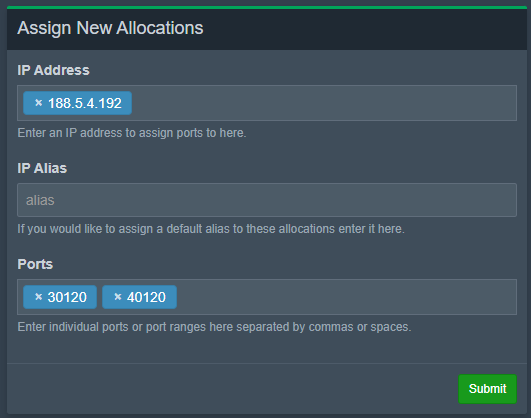Remove port 30120 using its × icon
Image resolution: width=531 pixels, height=418 pixels.
pos(39,297)
